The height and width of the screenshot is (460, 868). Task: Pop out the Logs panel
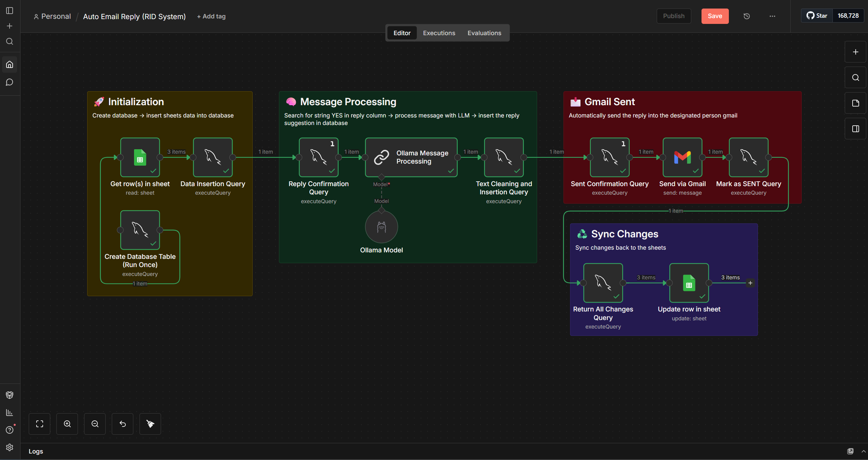(x=850, y=451)
